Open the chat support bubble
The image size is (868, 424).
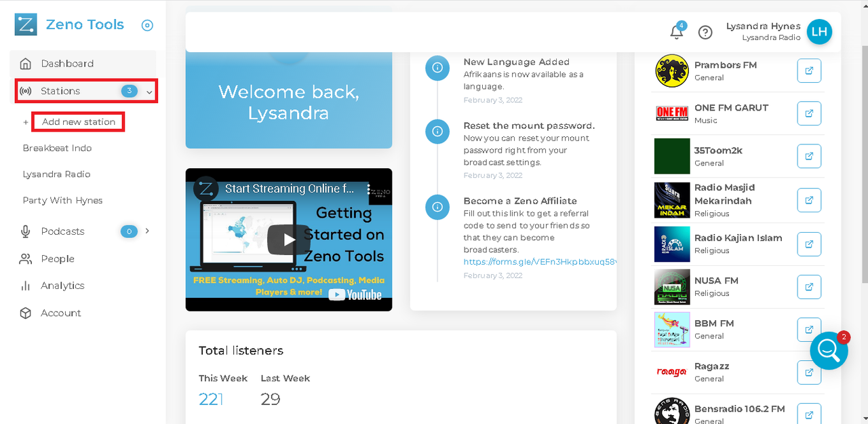coord(829,350)
